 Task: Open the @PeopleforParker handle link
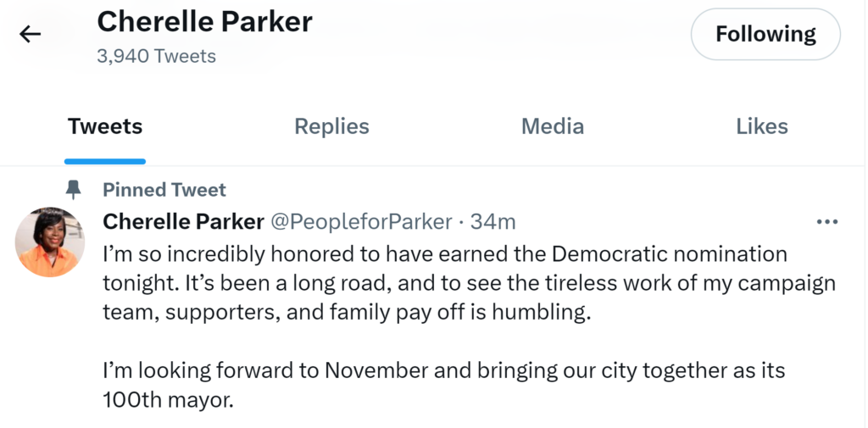tap(361, 222)
